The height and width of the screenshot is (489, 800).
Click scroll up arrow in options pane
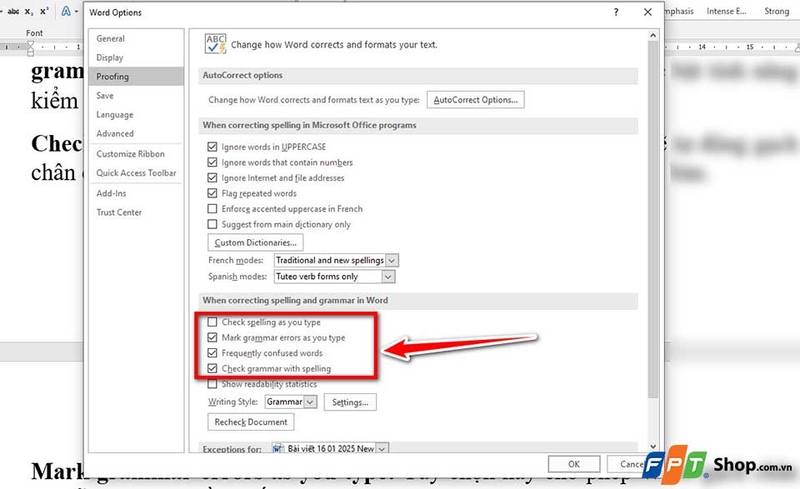(653, 35)
